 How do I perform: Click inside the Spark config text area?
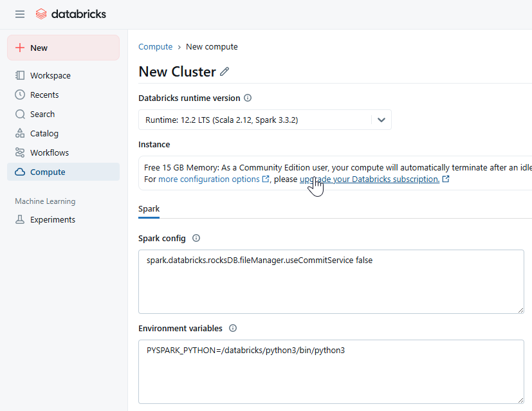(331, 282)
